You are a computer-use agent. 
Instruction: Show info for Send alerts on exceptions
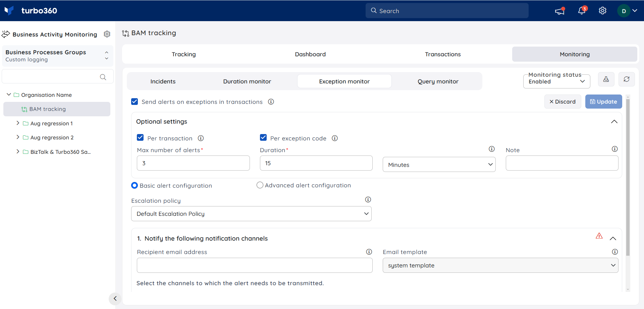(271, 102)
